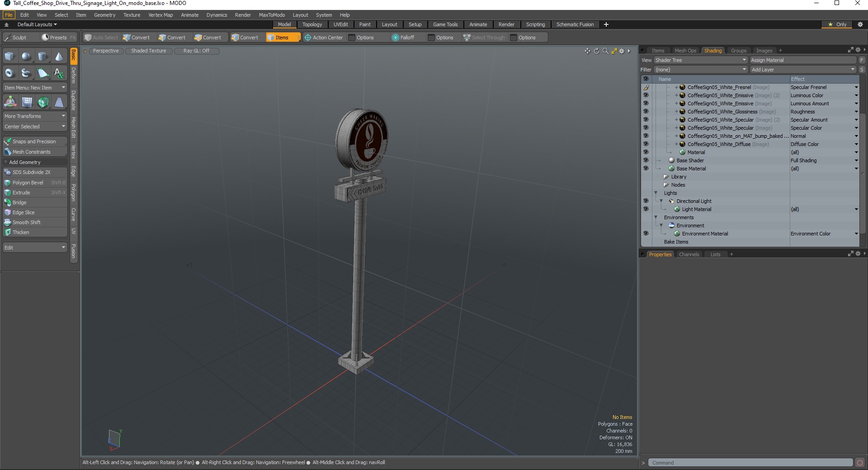The height and width of the screenshot is (470, 868).
Task: Click the SDS Subdivide 2X tool
Action: pos(35,172)
